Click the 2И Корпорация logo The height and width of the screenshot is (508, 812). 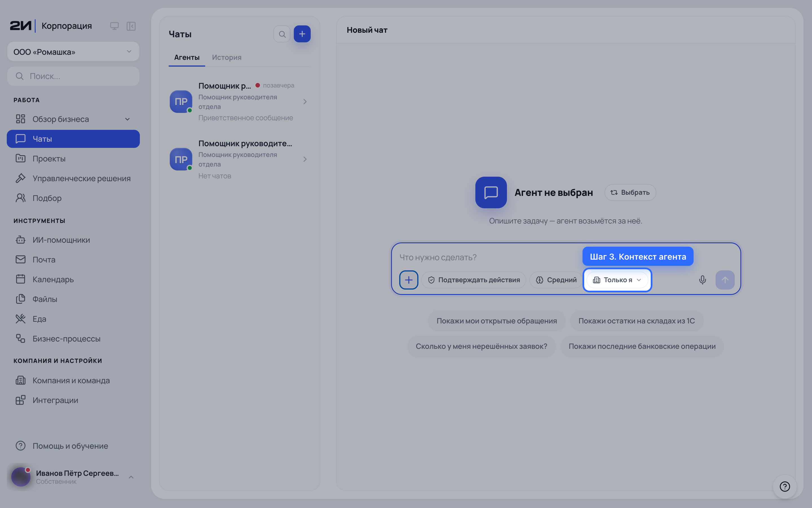click(x=51, y=26)
